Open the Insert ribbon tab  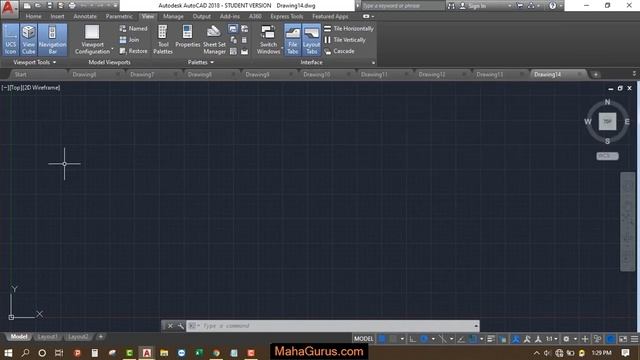(x=58, y=16)
